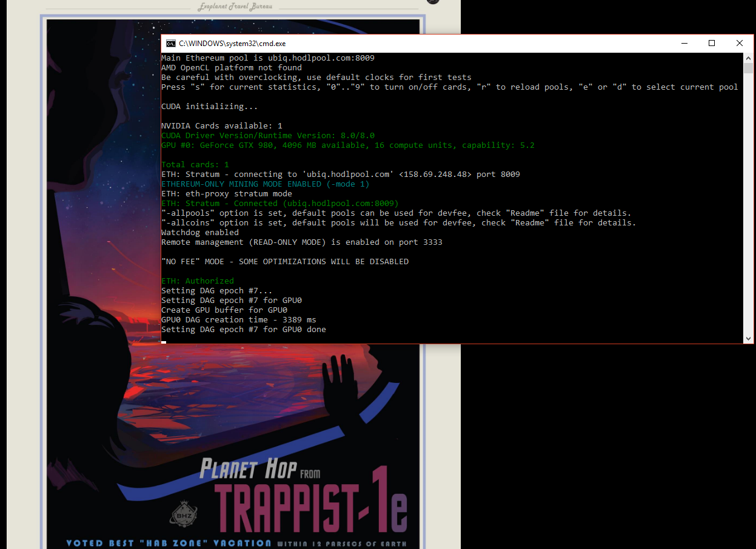Click 'GPU0 DAG creation time - 3389 ms' line
This screenshot has width=756, height=549.
pyautogui.click(x=238, y=320)
